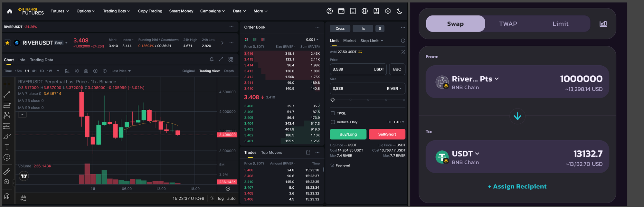The image size is (644, 207).
Task: Select the trend line drawing tool
Action: (7, 94)
